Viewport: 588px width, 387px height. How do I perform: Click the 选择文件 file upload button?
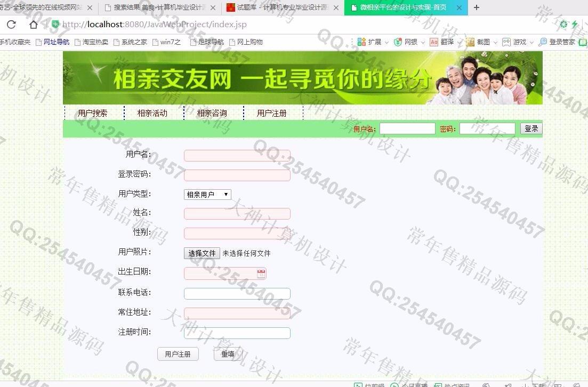click(x=202, y=253)
